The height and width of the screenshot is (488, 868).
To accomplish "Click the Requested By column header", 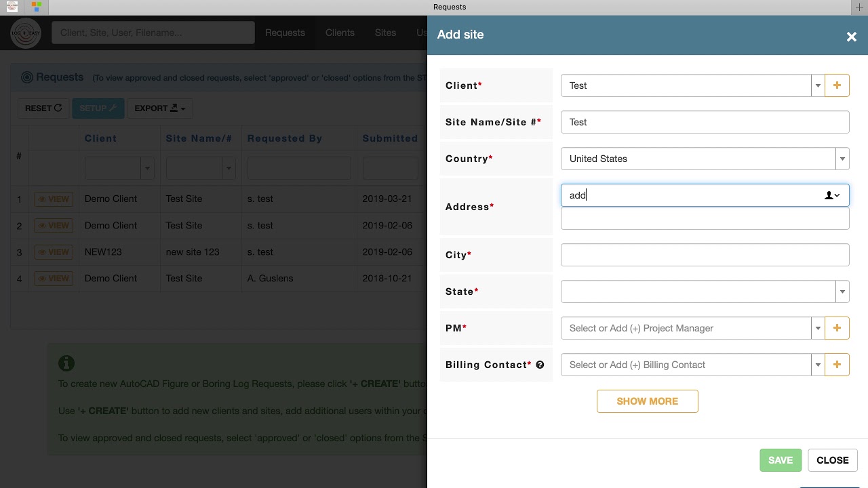I will [x=285, y=138].
